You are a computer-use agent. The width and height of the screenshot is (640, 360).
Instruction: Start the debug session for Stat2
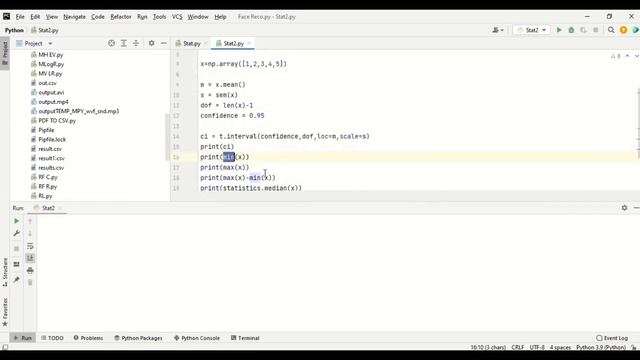pos(571,30)
